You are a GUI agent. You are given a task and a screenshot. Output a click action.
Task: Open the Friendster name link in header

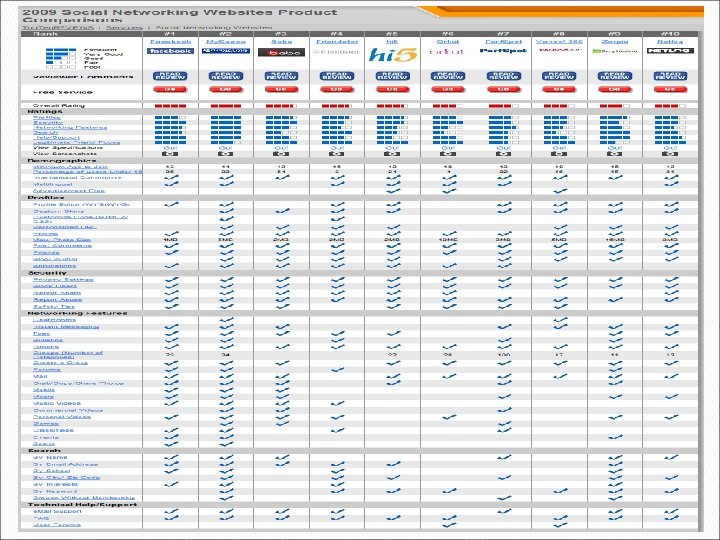[337, 41]
